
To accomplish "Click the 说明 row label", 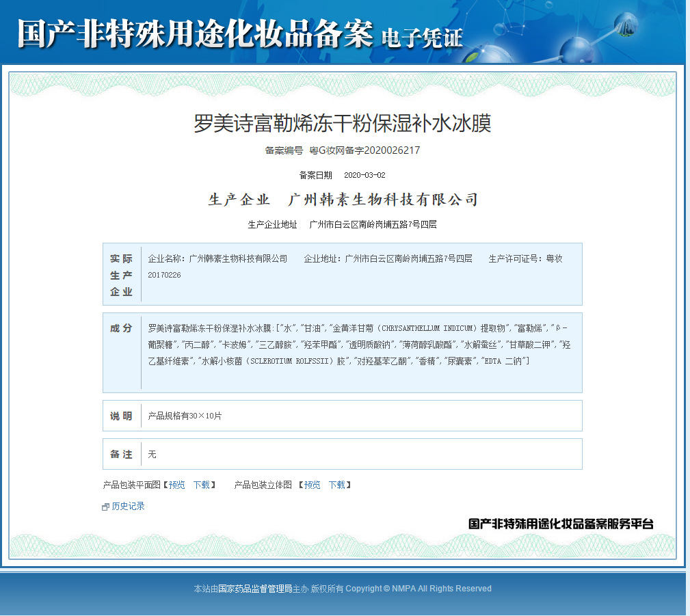I will tap(121, 416).
